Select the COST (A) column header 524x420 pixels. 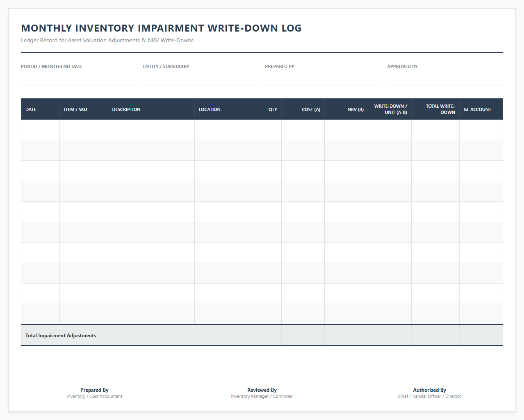click(303, 109)
